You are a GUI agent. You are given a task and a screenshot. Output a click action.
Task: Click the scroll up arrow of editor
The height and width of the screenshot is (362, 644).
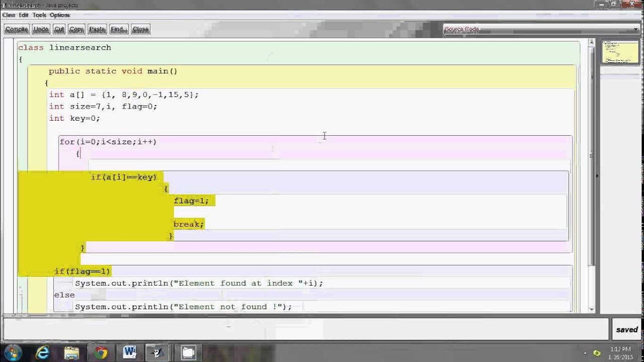592,43
